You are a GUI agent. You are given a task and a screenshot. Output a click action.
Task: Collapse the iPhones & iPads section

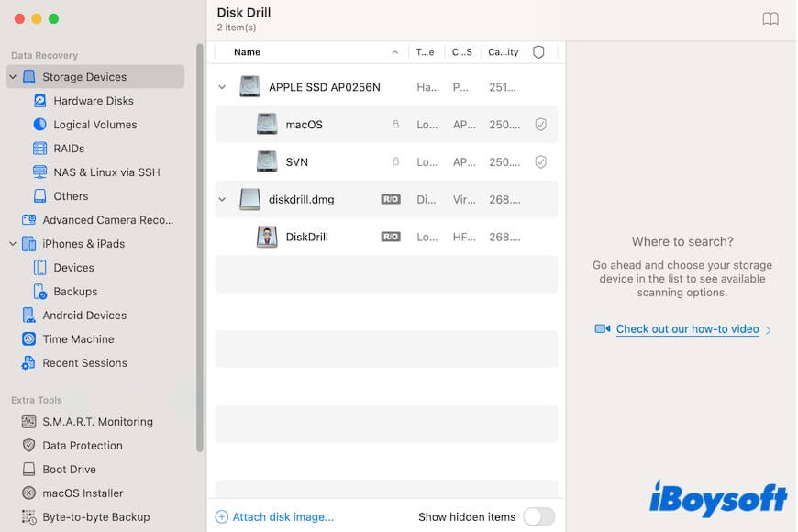click(13, 243)
